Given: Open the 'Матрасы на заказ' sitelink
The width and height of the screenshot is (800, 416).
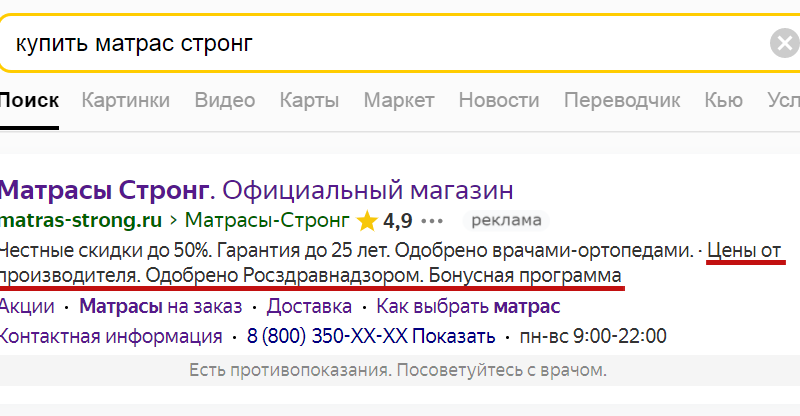Looking at the screenshot, I should tap(161, 306).
